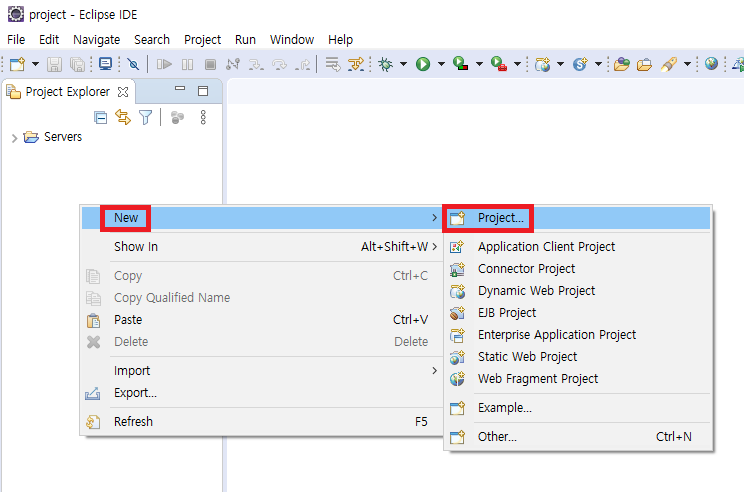Open the console terminal toolbar icon

coord(105,64)
